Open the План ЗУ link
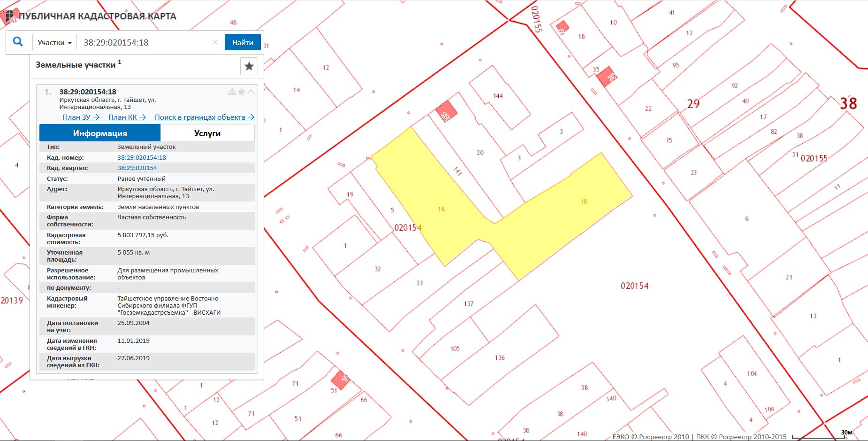 pyautogui.click(x=81, y=117)
